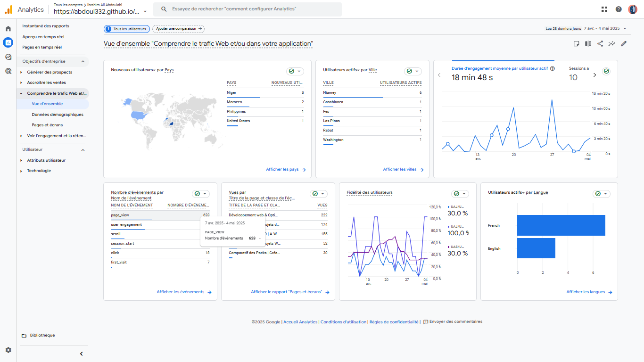The height and width of the screenshot is (362, 644).
Task: Open the notes panel icon
Action: click(x=576, y=44)
